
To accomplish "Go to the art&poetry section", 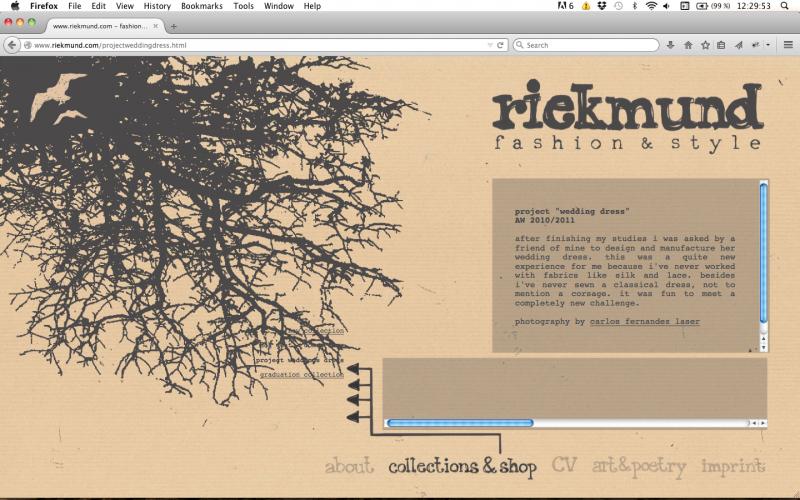I will coord(638,466).
